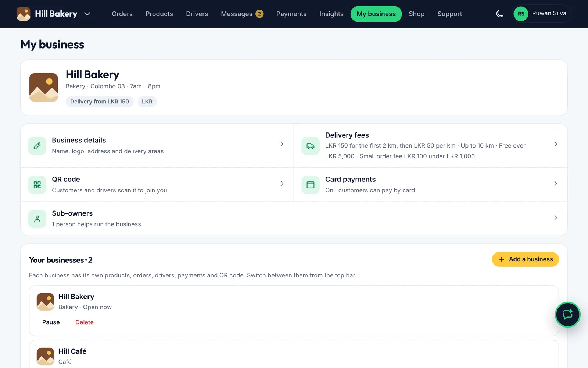Screen dimensions: 588x368
Task: Click the LKR currency tag
Action: [147, 102]
